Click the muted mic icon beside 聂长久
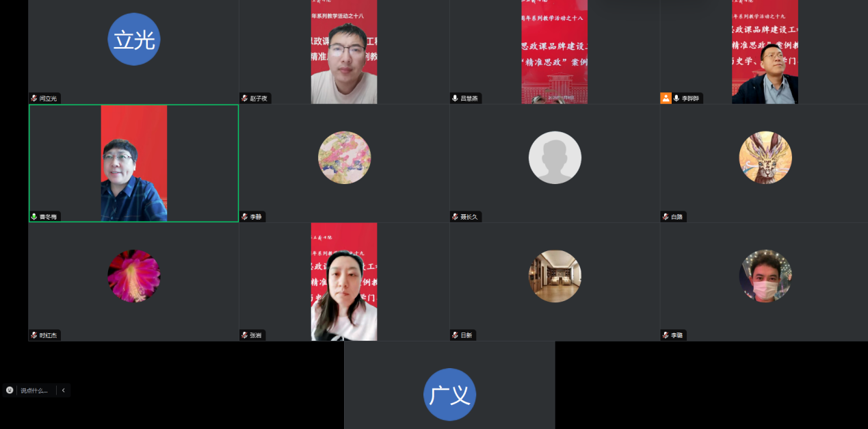Viewport: 868px width, 429px height. tap(455, 217)
